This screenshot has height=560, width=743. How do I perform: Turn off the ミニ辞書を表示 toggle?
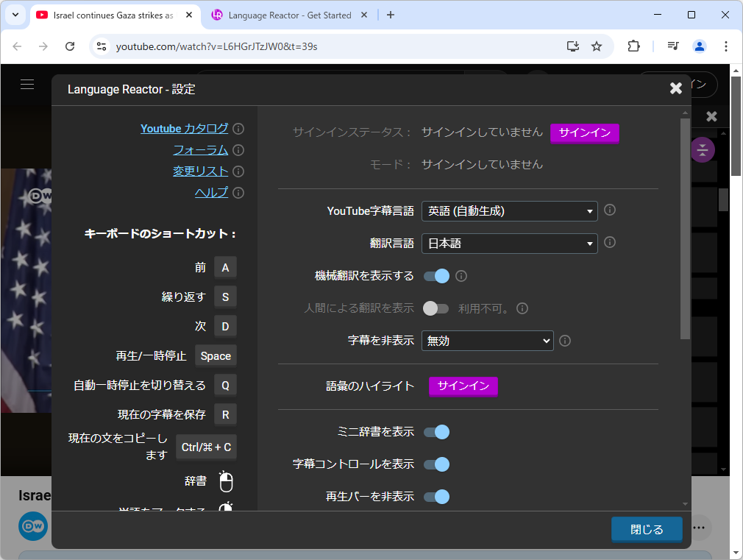pos(437,432)
